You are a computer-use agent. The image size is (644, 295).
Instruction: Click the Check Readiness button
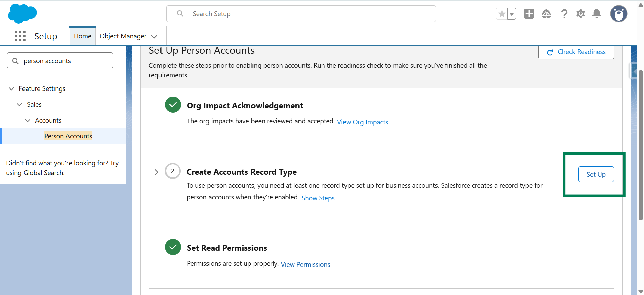576,52
